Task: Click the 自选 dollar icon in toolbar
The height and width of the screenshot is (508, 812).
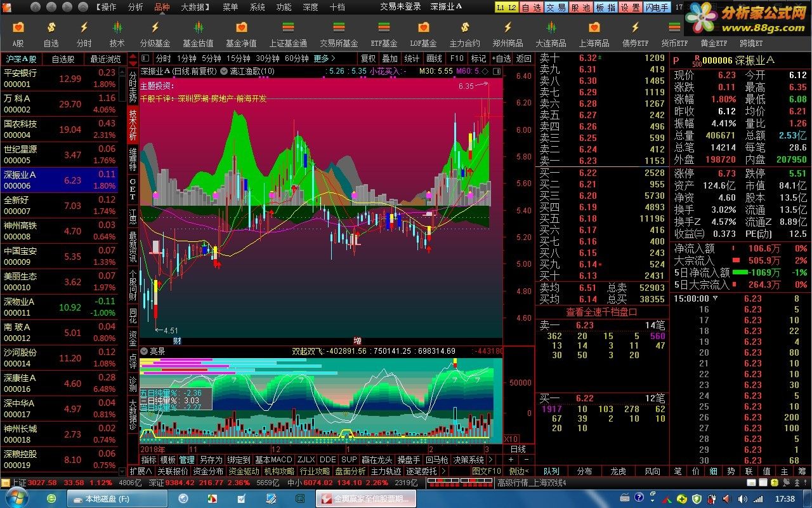Action: [51, 34]
